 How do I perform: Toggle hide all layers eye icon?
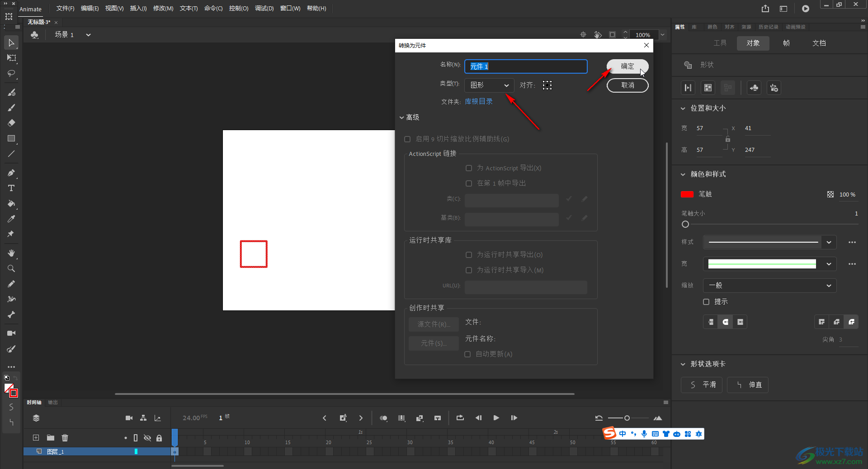point(147,438)
